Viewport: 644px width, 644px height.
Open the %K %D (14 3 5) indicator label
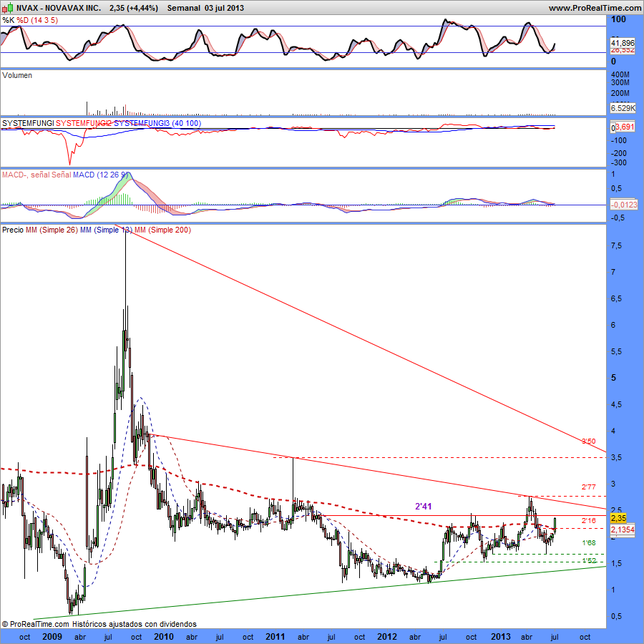point(30,21)
